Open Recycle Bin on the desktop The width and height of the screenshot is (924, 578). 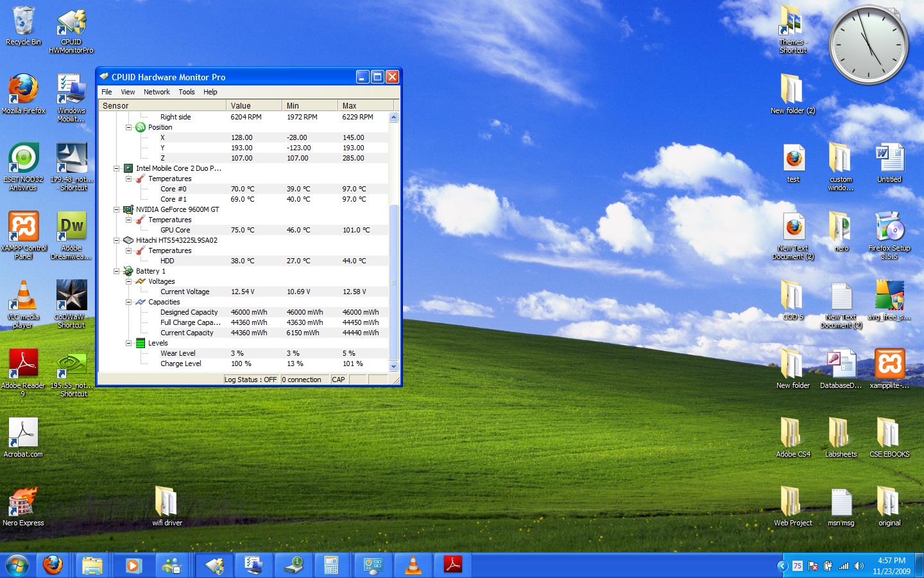coord(23,26)
